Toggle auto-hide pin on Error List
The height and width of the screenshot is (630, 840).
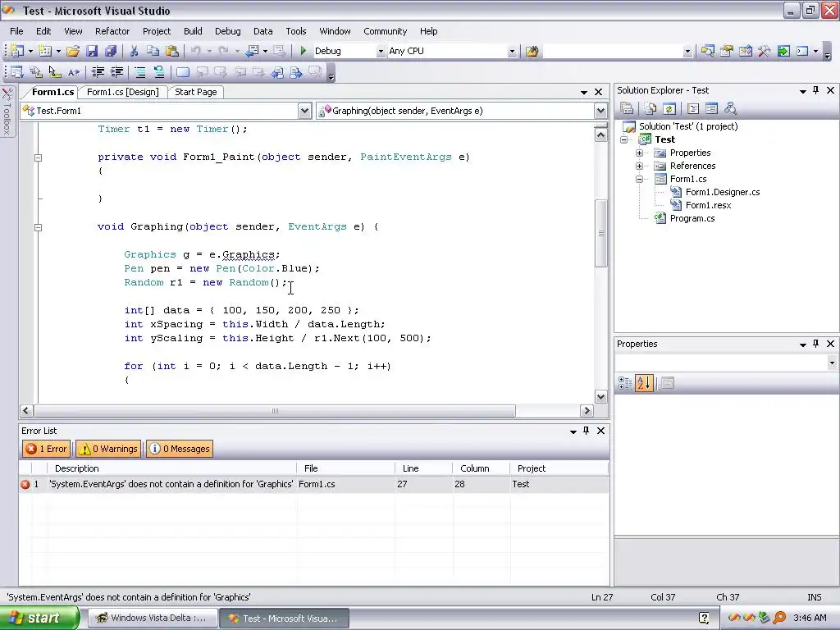[x=586, y=430]
